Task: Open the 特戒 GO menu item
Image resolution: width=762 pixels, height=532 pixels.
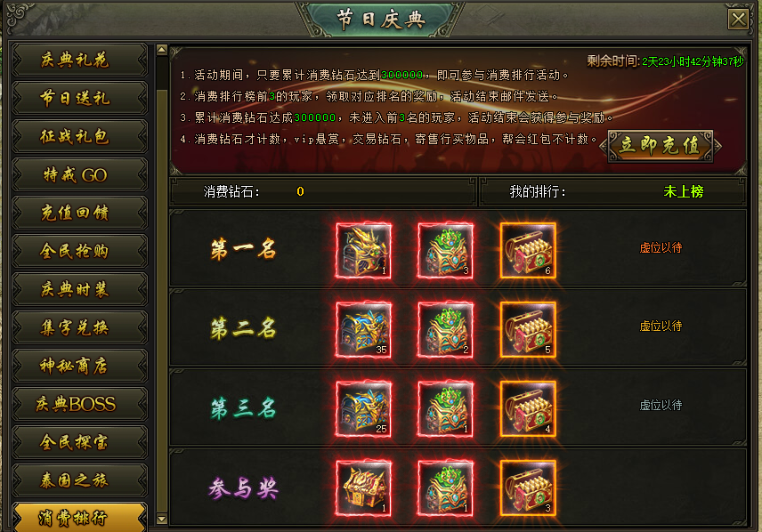Action: 79,174
